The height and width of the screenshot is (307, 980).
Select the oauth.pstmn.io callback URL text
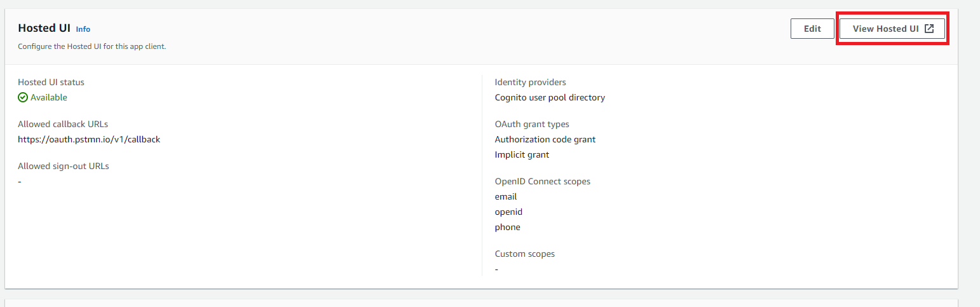pyautogui.click(x=89, y=139)
